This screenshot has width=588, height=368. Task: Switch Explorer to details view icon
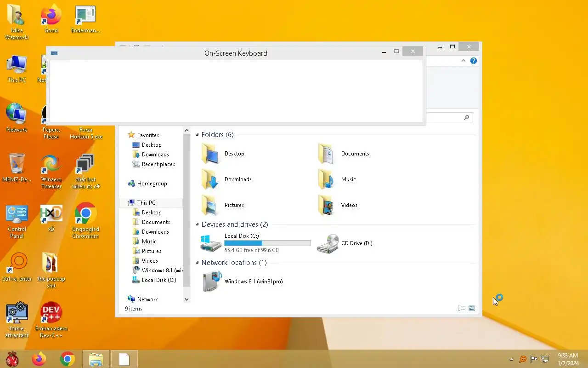[462, 308]
